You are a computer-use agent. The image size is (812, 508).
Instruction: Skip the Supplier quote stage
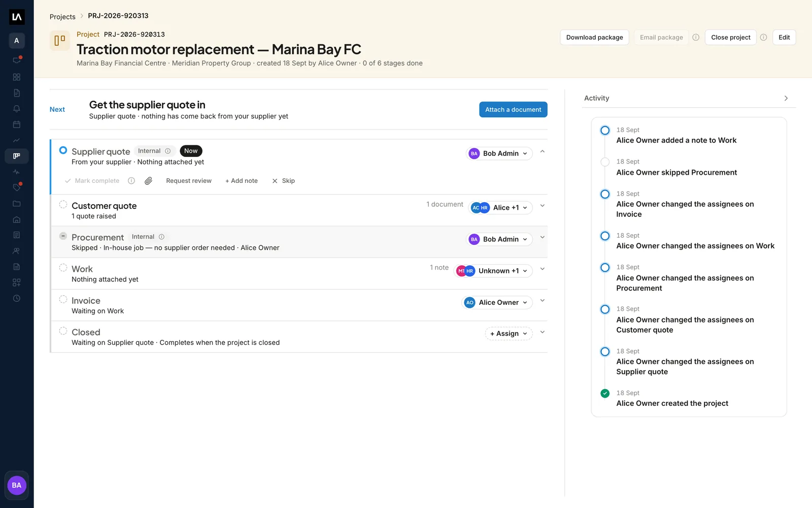(x=283, y=181)
